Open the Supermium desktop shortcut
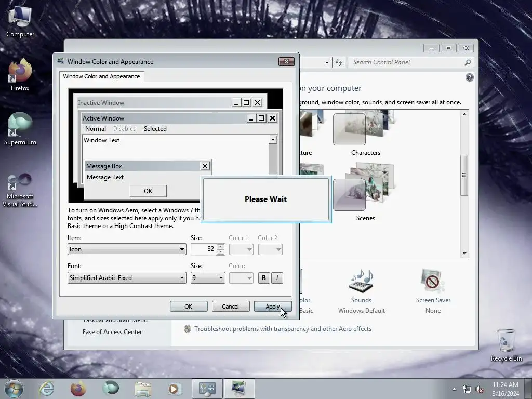This screenshot has width=532, height=399. click(x=20, y=129)
